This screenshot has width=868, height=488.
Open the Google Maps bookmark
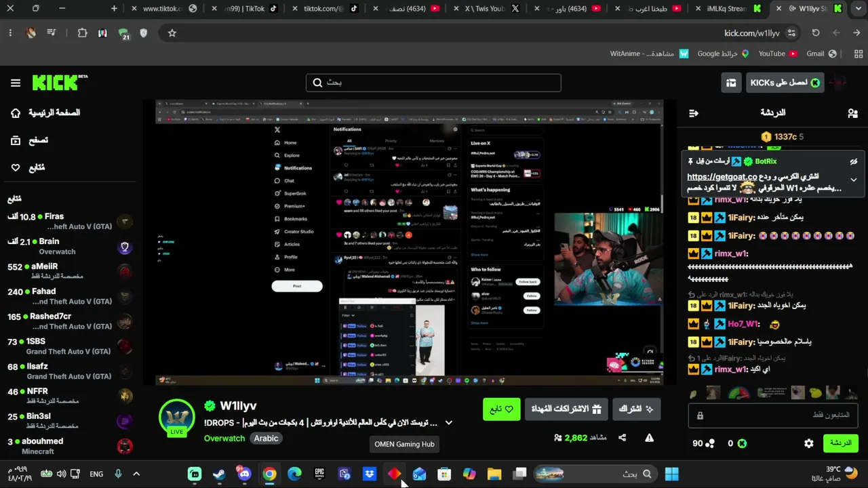(x=723, y=54)
